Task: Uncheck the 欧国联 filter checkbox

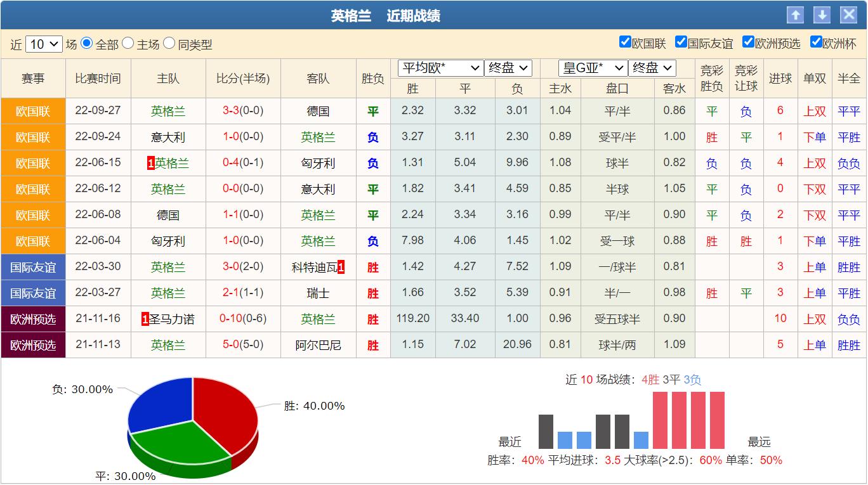Action: tap(624, 42)
